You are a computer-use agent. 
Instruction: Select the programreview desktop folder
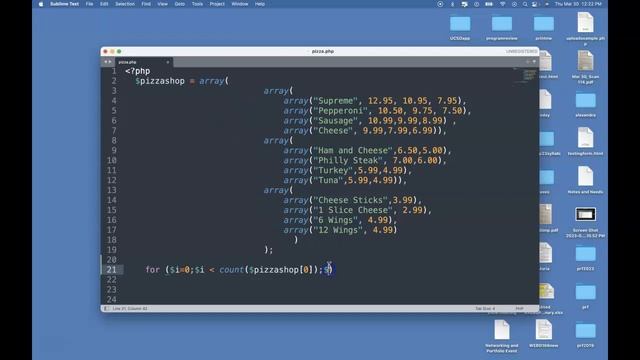[502, 28]
